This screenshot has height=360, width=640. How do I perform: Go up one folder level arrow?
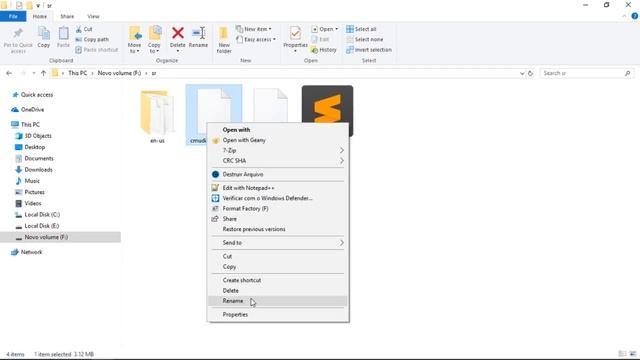44,73
